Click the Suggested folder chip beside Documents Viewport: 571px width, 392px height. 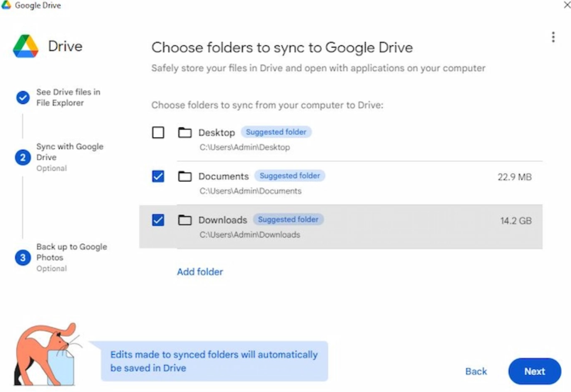tap(290, 175)
